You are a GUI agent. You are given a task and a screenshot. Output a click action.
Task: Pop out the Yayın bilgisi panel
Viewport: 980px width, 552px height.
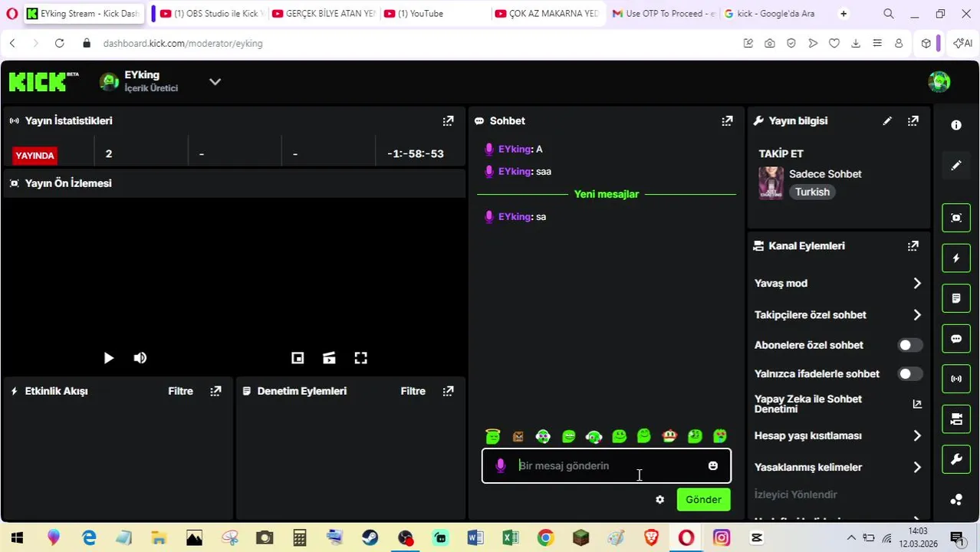tap(913, 121)
